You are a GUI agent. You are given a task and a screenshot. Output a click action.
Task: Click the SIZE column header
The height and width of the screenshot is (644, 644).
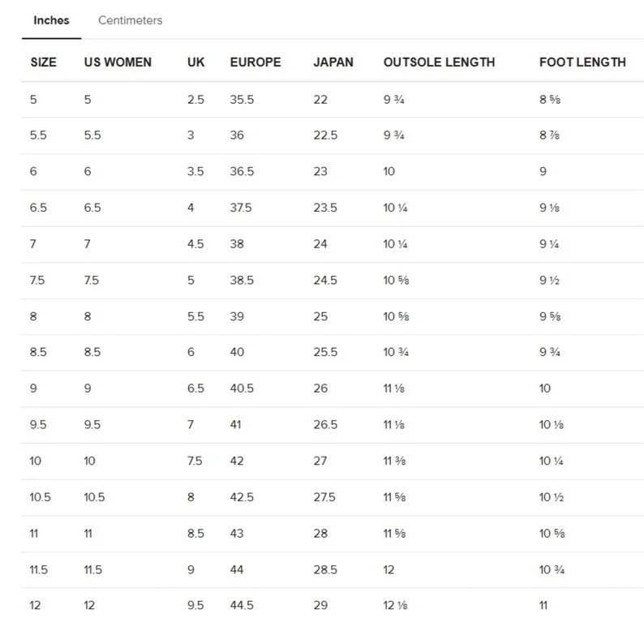pos(43,62)
